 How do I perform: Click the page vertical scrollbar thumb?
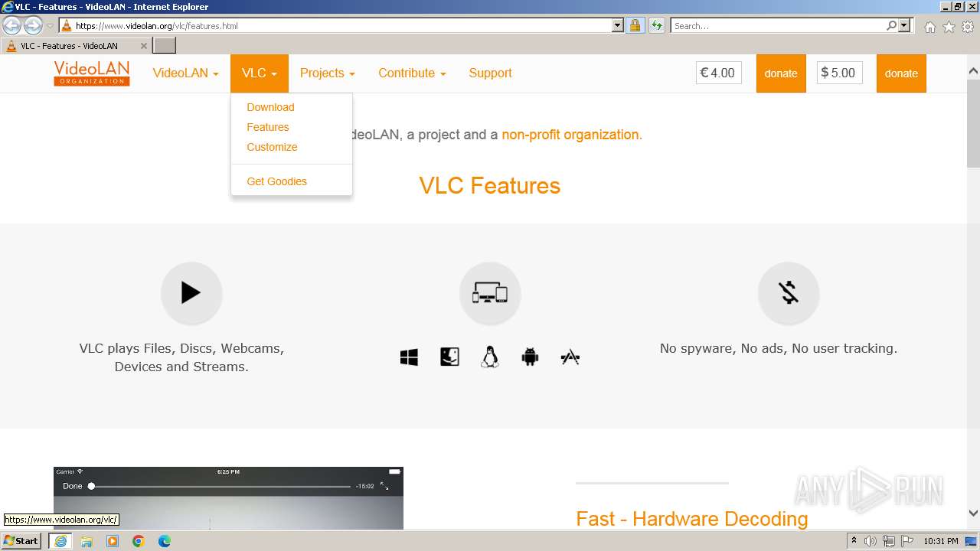973,122
